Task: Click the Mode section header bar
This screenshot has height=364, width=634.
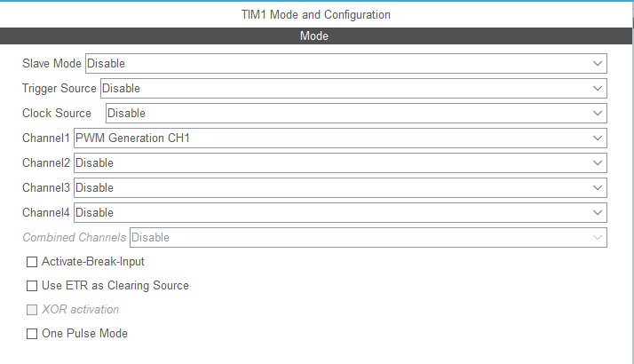Action: pos(315,36)
